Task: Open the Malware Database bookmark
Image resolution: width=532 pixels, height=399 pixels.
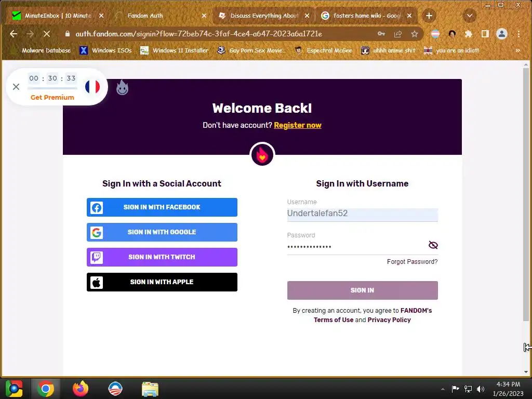Action: 42,50
